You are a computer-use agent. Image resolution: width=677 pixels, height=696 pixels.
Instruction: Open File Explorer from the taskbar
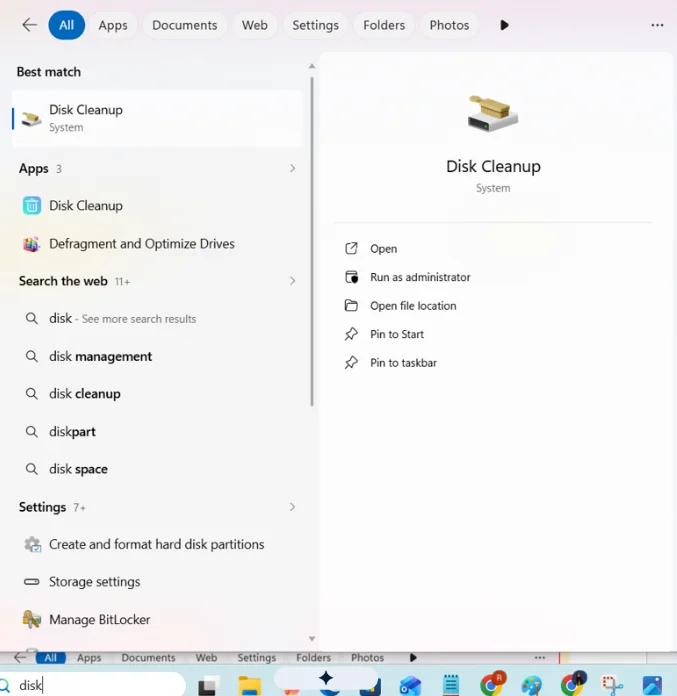tap(249, 685)
